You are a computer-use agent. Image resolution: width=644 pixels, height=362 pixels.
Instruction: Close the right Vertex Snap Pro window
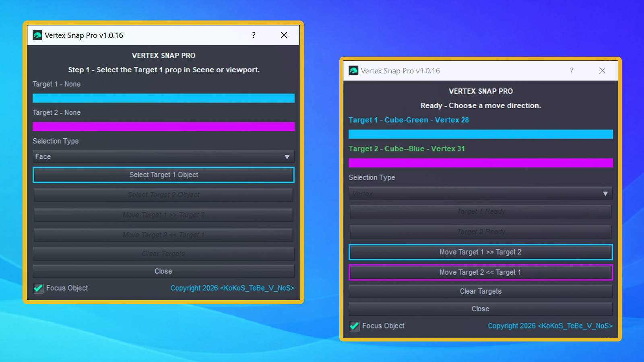(x=602, y=71)
